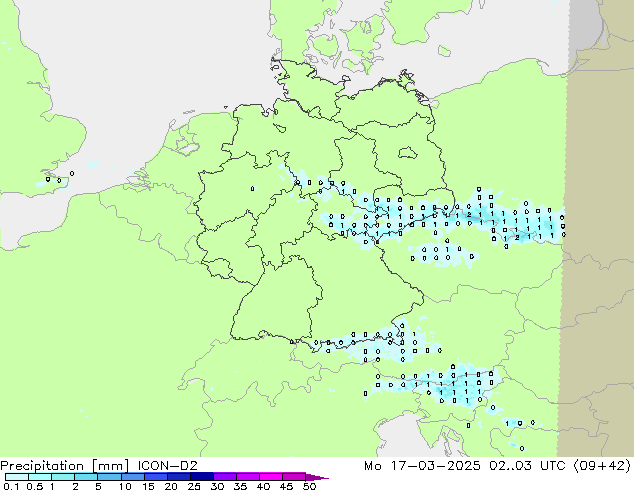
Task: Click the "10" legend value
Action: coord(125,486)
